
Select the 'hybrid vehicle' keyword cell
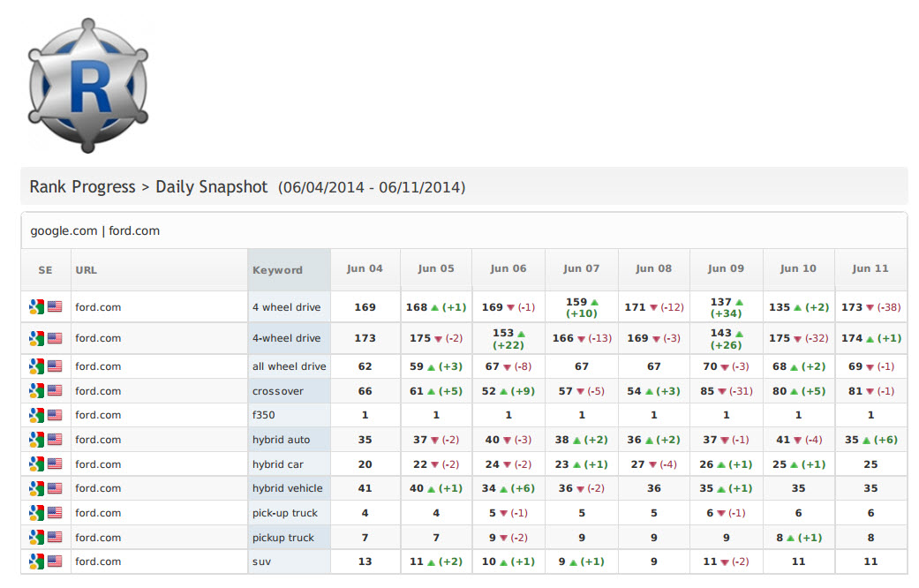(289, 488)
